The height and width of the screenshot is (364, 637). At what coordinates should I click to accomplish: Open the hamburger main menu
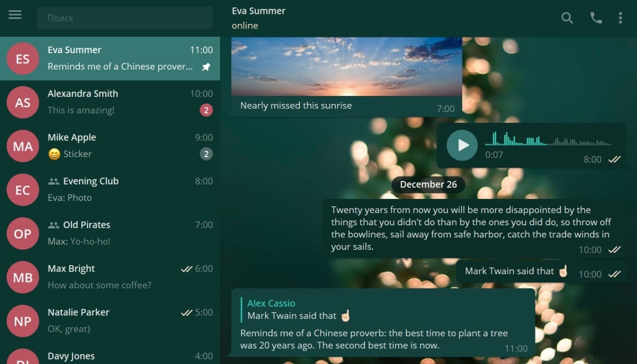tap(15, 15)
